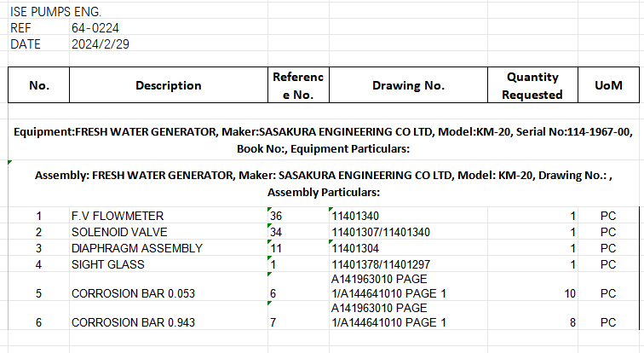Click drawing number cell for CORROSION BAR 0.053

tap(408, 286)
